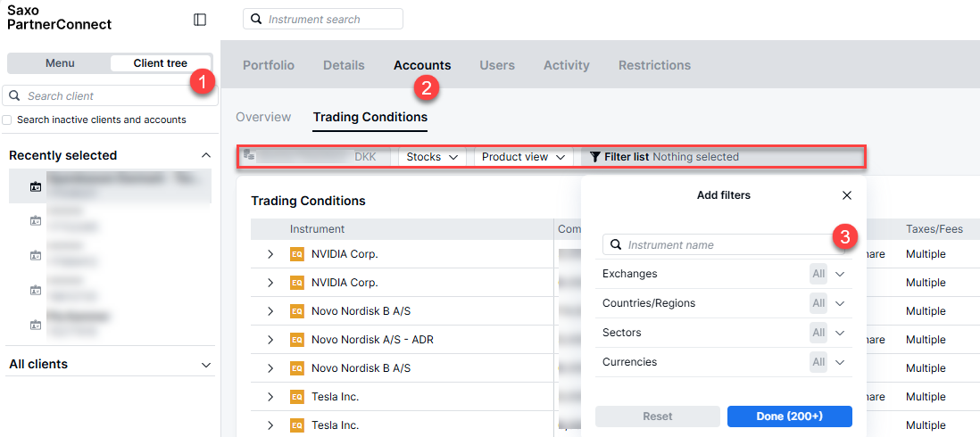The image size is (980, 437).
Task: Switch sidebar to Client tree view
Action: point(160,63)
